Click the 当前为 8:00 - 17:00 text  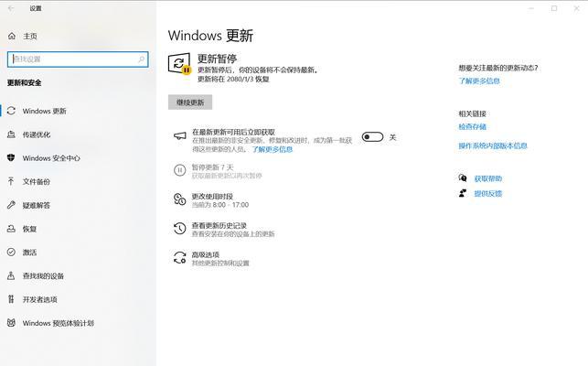click(x=220, y=205)
